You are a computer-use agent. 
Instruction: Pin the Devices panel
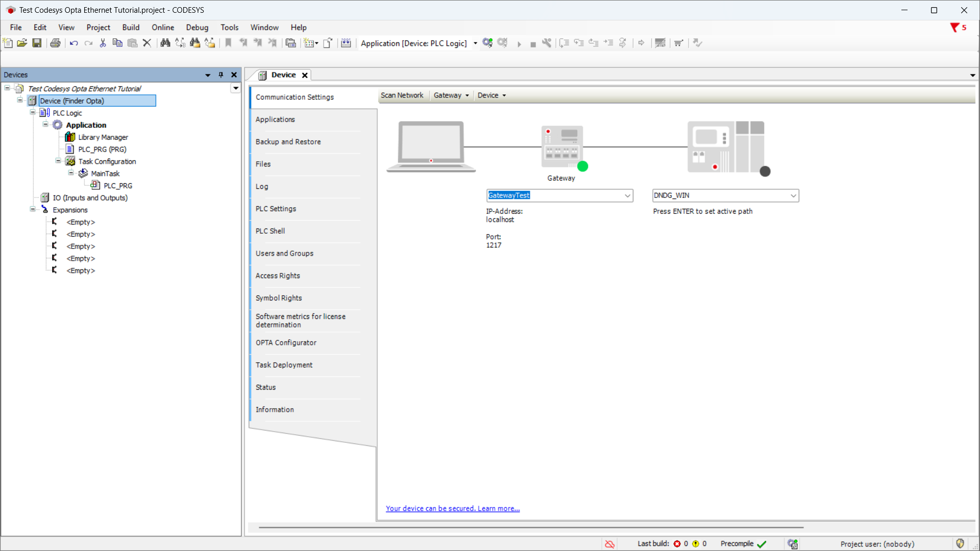(x=221, y=75)
